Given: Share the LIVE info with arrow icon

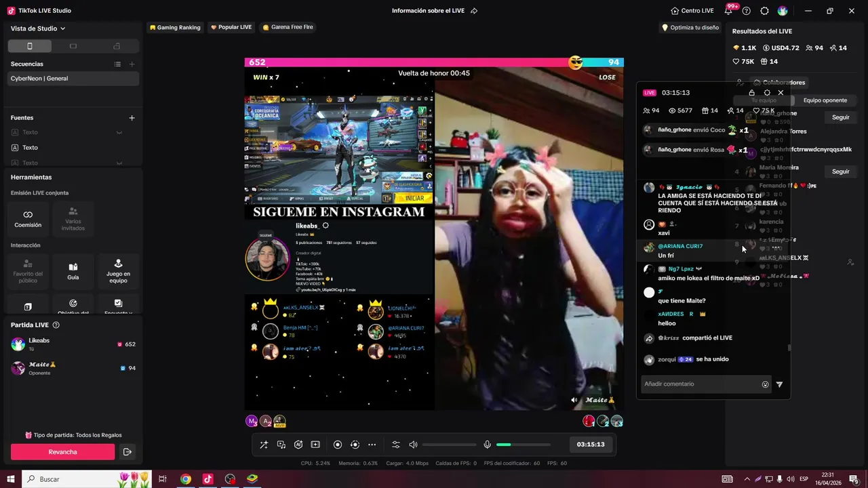Looking at the screenshot, I should click(x=474, y=11).
